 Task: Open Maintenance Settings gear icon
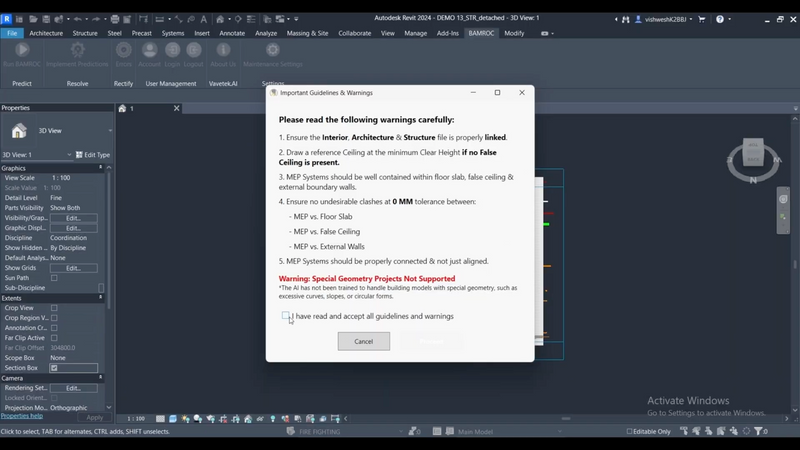273,50
